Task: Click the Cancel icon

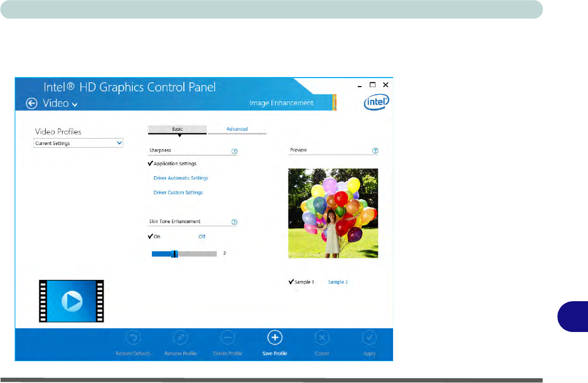Action: (322, 338)
